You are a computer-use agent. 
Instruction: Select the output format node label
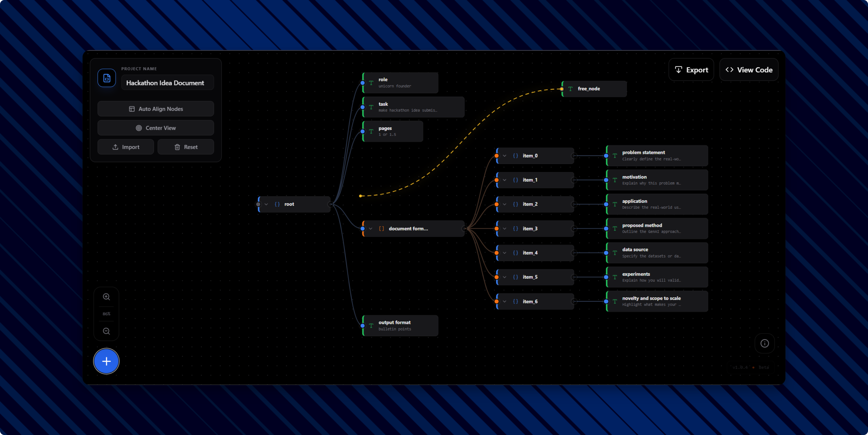click(x=395, y=322)
